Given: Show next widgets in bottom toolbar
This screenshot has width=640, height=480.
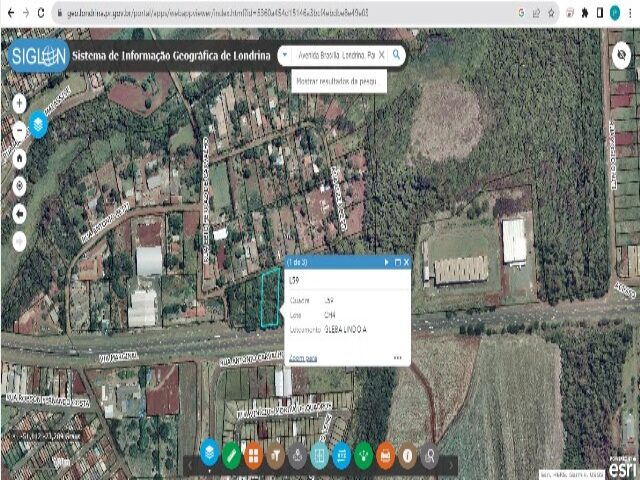Looking at the screenshot, I should (x=451, y=465).
